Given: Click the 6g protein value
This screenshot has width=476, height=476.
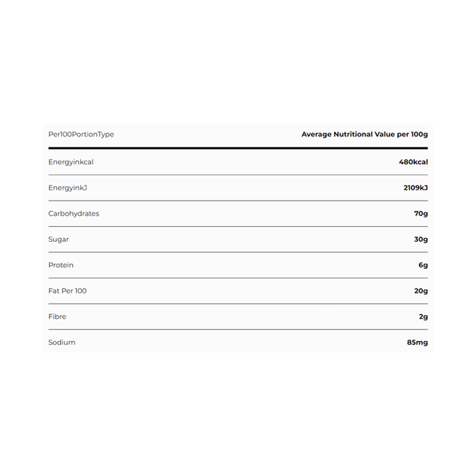Looking at the screenshot, I should point(423,265).
